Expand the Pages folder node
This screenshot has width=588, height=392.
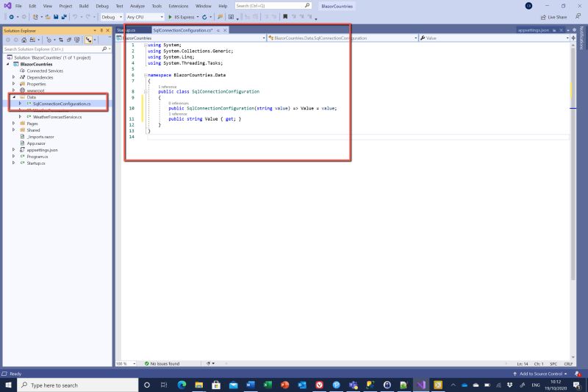[14, 124]
